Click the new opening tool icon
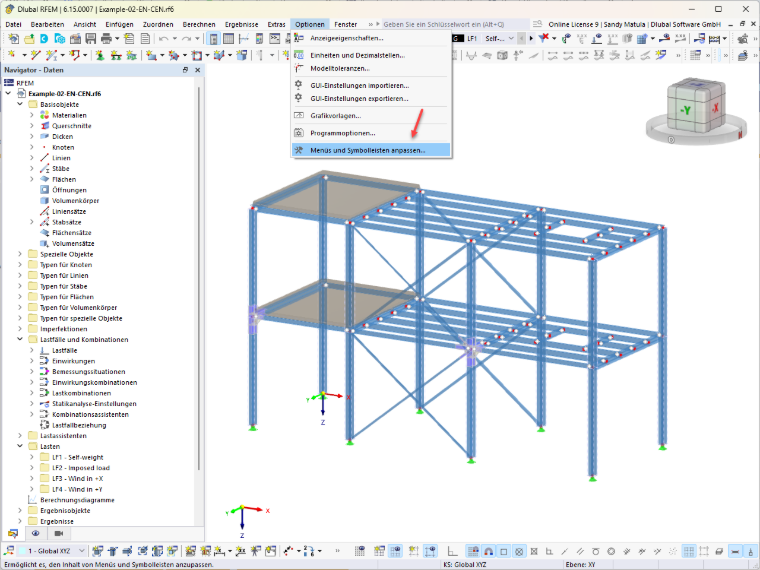This screenshot has width=760, height=570. click(x=197, y=55)
